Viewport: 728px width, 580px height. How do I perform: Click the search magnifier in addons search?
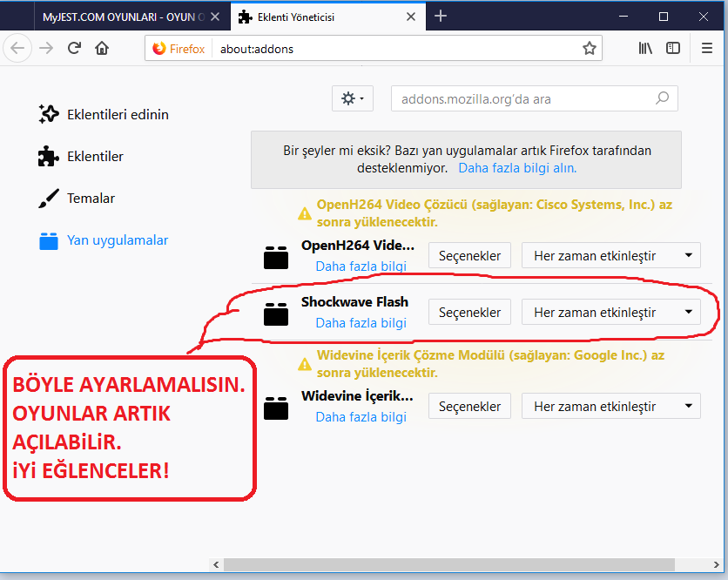tap(662, 98)
